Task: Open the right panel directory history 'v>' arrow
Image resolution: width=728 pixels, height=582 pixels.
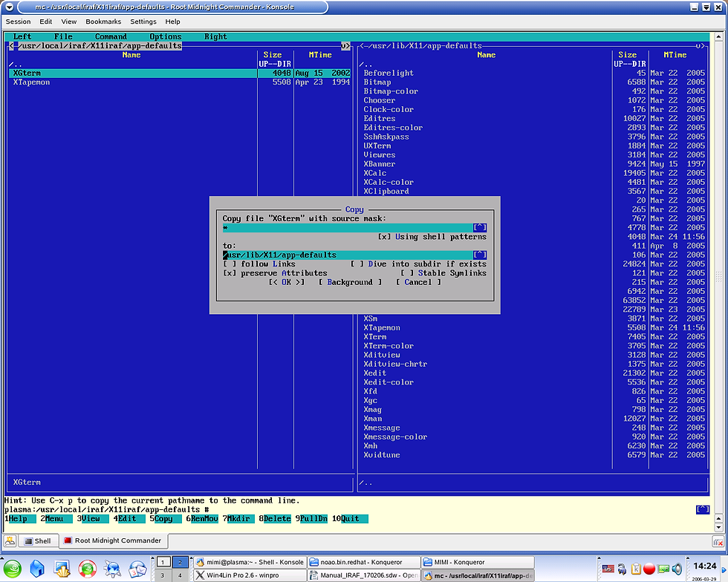Action: coord(700,46)
